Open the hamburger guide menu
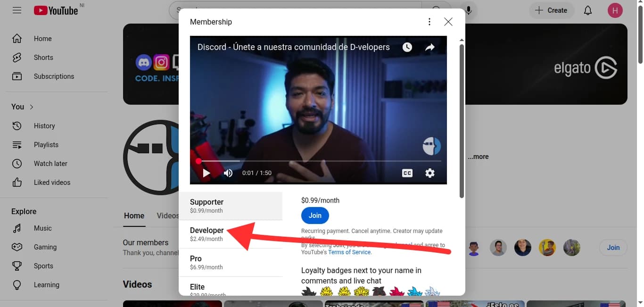The height and width of the screenshot is (307, 644). [x=17, y=10]
